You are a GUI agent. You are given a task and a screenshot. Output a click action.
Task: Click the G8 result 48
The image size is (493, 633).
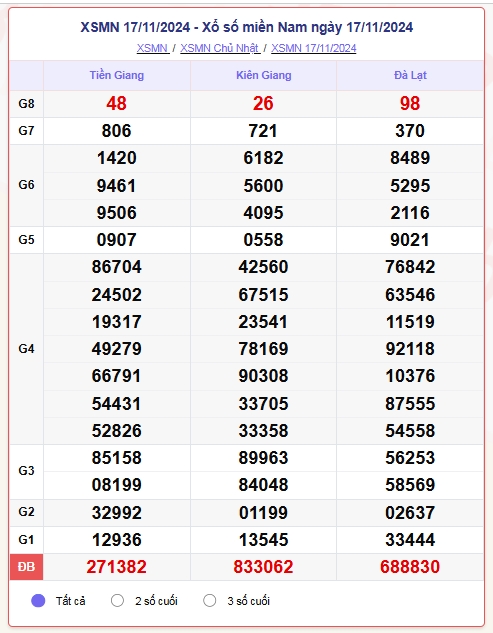point(116,103)
